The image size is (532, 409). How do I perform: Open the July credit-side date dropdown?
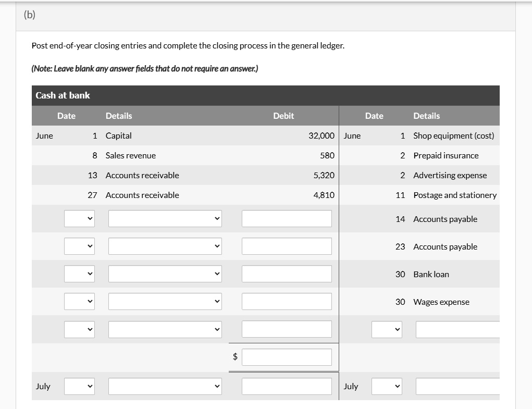click(x=387, y=386)
